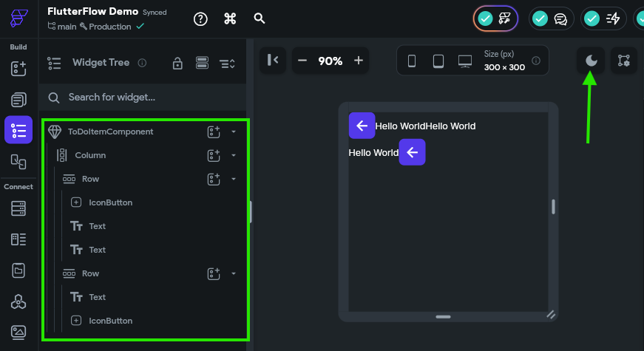
Task: Select the first Row tree item
Action: (x=90, y=179)
